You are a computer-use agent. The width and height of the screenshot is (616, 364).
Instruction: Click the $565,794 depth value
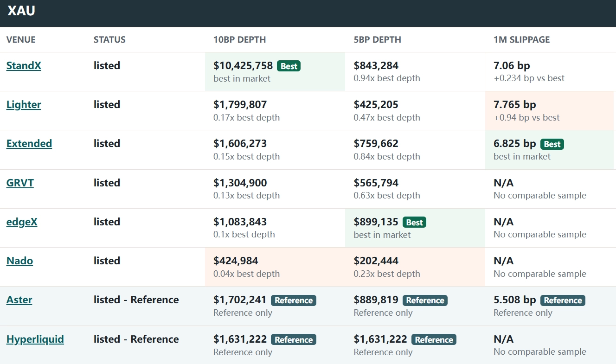pyautogui.click(x=376, y=183)
